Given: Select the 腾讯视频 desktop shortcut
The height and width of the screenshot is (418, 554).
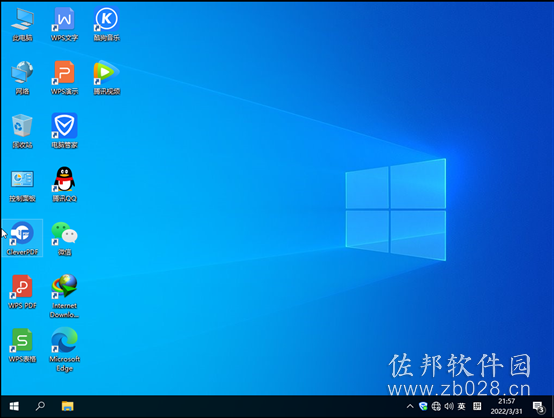Looking at the screenshot, I should tap(107, 78).
